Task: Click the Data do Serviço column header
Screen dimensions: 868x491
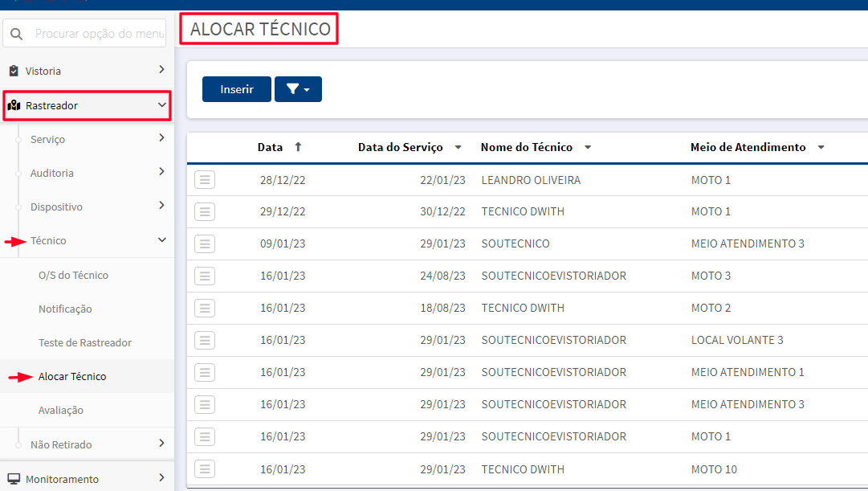Action: [400, 147]
